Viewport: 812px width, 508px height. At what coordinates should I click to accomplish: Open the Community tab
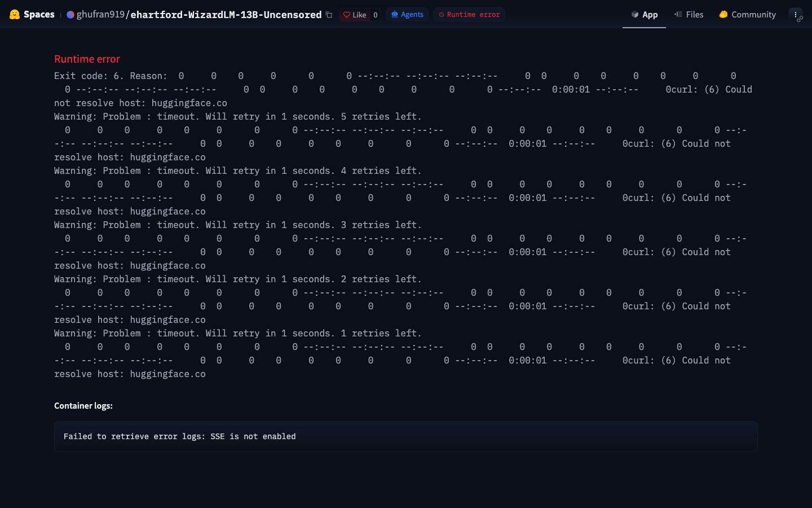tap(748, 15)
